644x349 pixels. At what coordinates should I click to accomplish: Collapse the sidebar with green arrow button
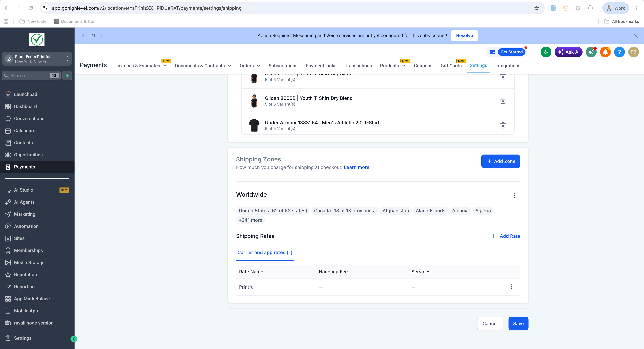click(74, 339)
